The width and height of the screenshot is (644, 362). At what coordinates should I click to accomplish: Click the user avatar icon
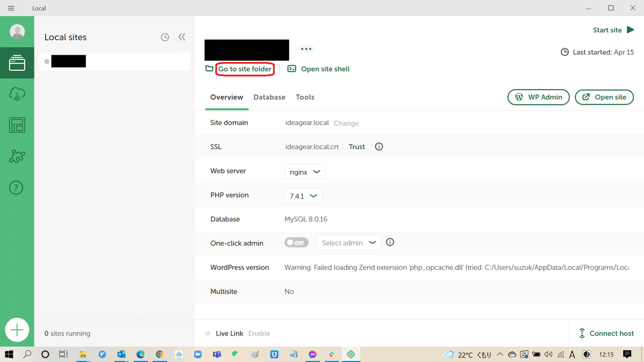click(17, 32)
